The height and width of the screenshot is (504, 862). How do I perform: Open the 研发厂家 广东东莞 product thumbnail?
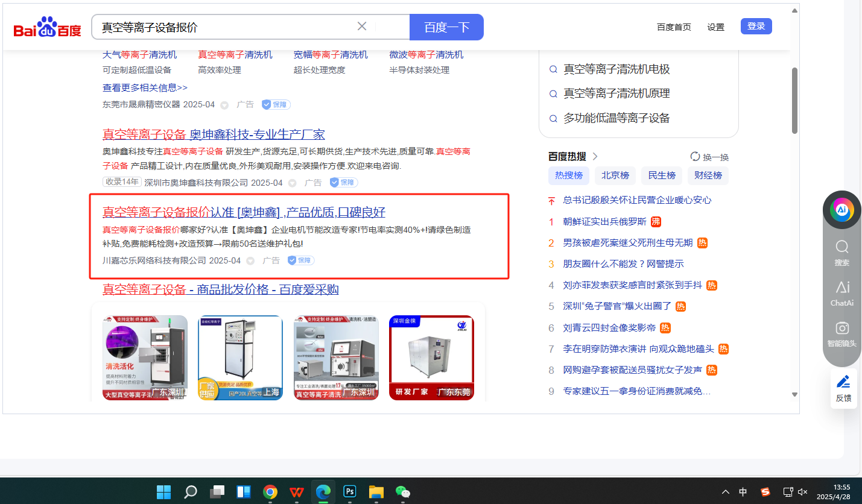click(431, 358)
